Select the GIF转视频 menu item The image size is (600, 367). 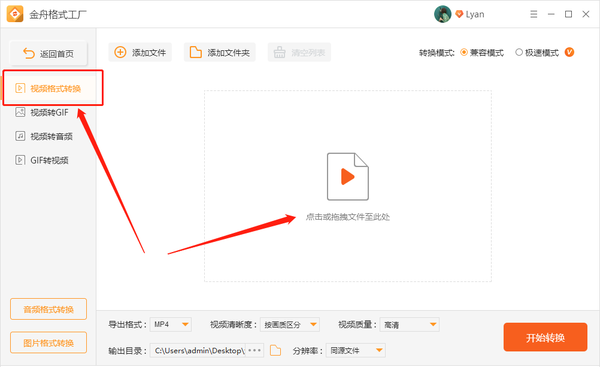[49, 160]
